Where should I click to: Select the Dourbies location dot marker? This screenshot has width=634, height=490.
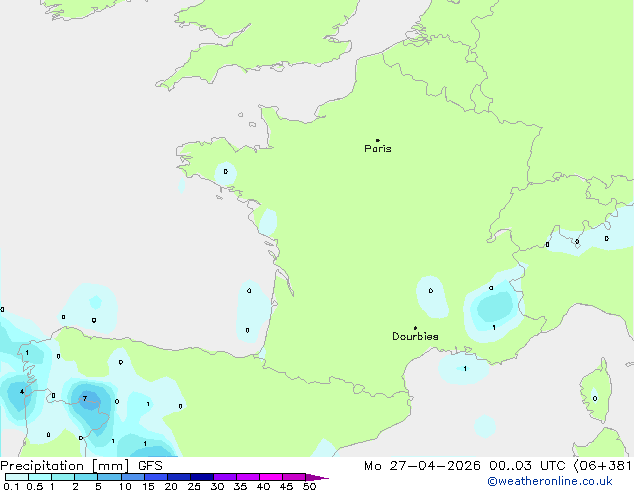[x=415, y=328]
